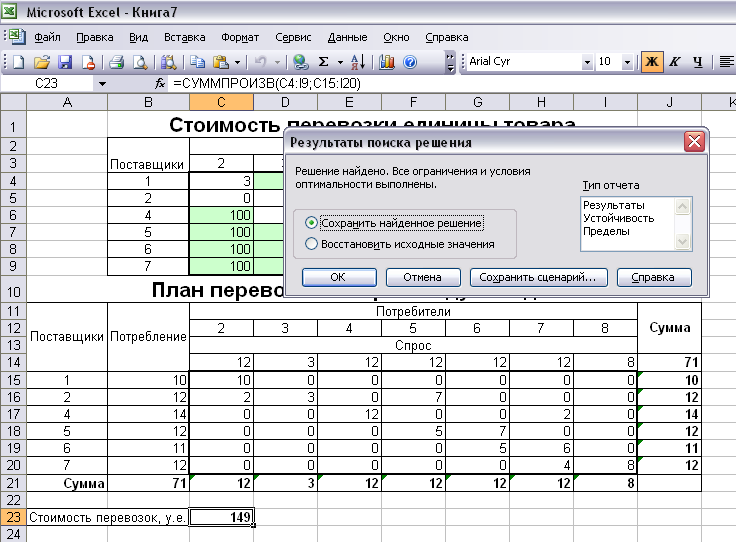Open the Формат menu
The width and height of the screenshot is (736, 542).
(x=240, y=37)
